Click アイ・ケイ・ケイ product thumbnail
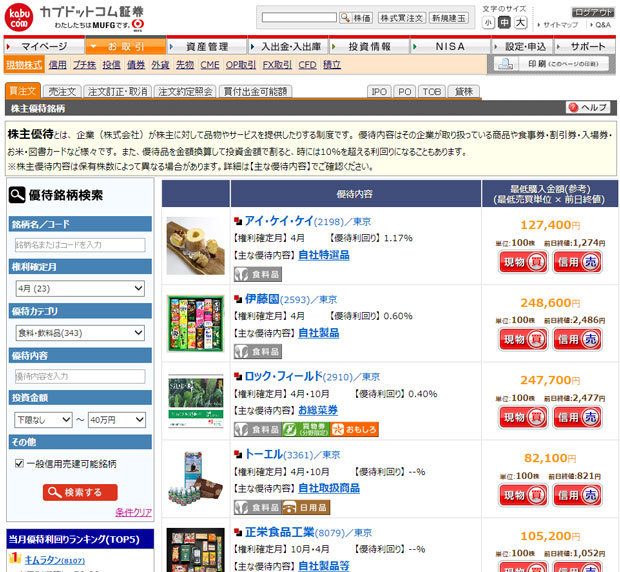The image size is (620, 572). (x=195, y=245)
